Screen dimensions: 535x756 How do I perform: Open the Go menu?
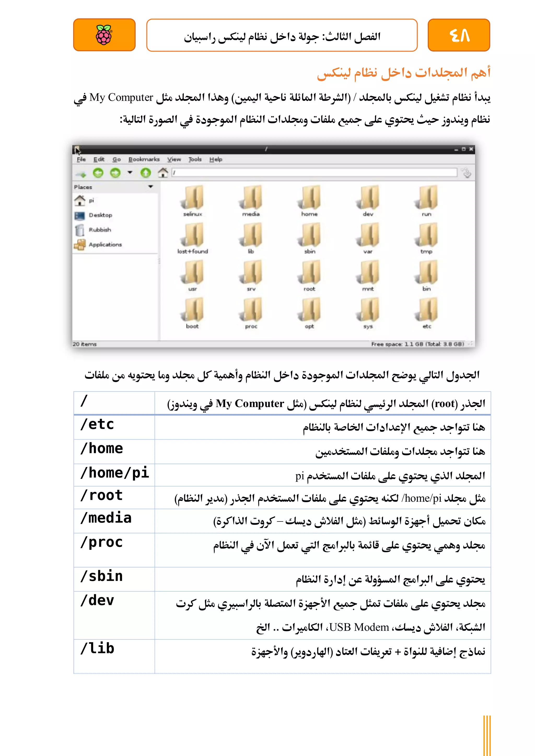(117, 159)
